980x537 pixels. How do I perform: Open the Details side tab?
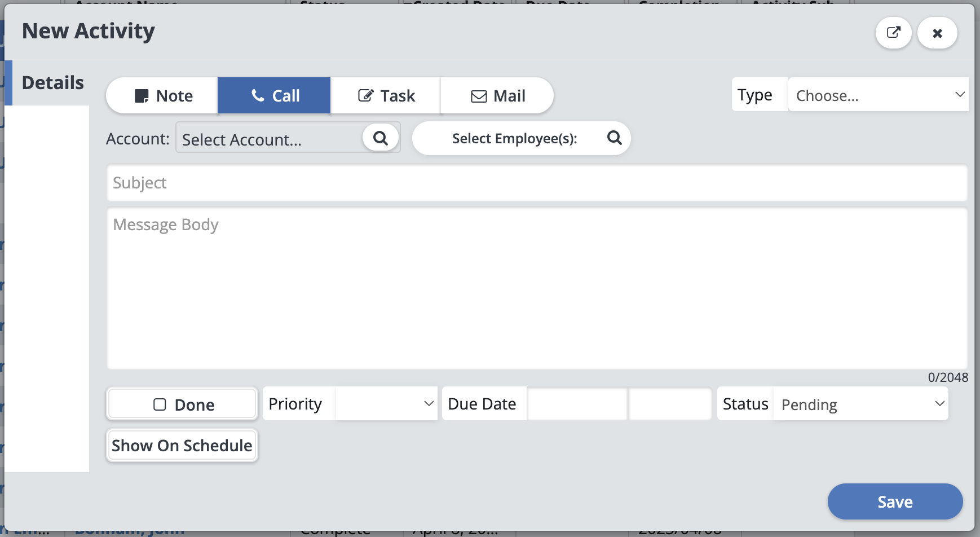pyautogui.click(x=52, y=83)
